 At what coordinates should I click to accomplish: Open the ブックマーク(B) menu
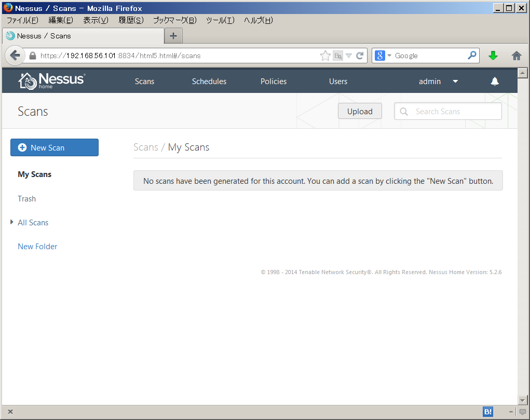(x=175, y=20)
